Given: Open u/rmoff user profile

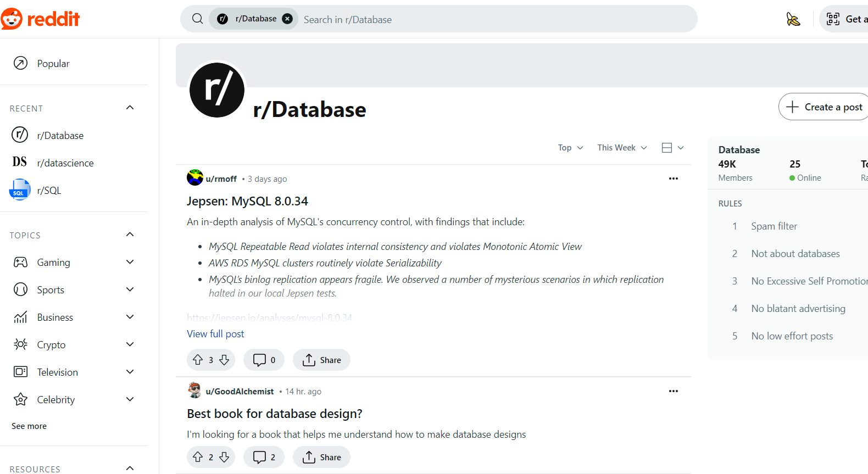Looking at the screenshot, I should coord(221,179).
